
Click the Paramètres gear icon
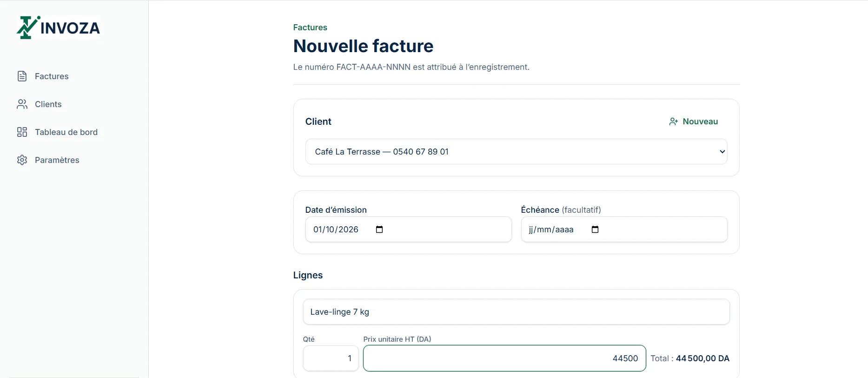(22, 160)
